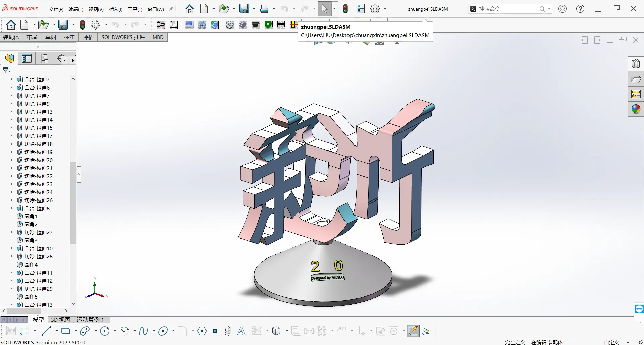The height and width of the screenshot is (345, 644).
Task: Select the 圆角3 feature in tree
Action: tap(31, 240)
